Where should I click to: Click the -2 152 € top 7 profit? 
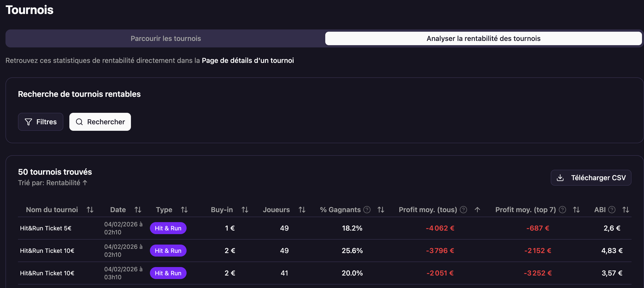[538, 251]
